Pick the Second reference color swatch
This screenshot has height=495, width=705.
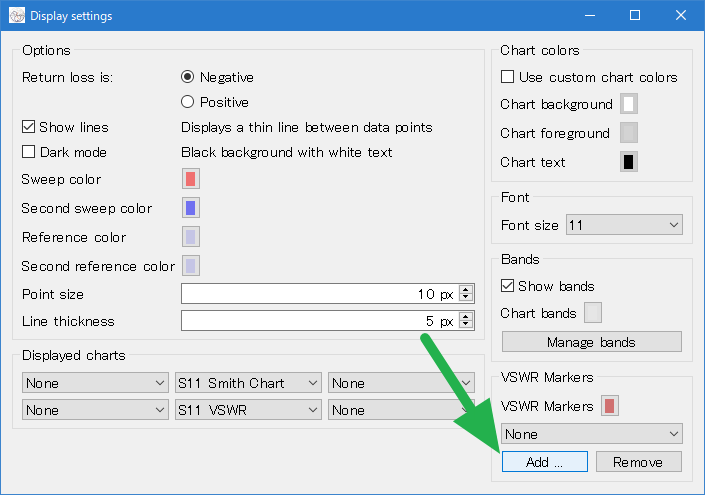191,266
